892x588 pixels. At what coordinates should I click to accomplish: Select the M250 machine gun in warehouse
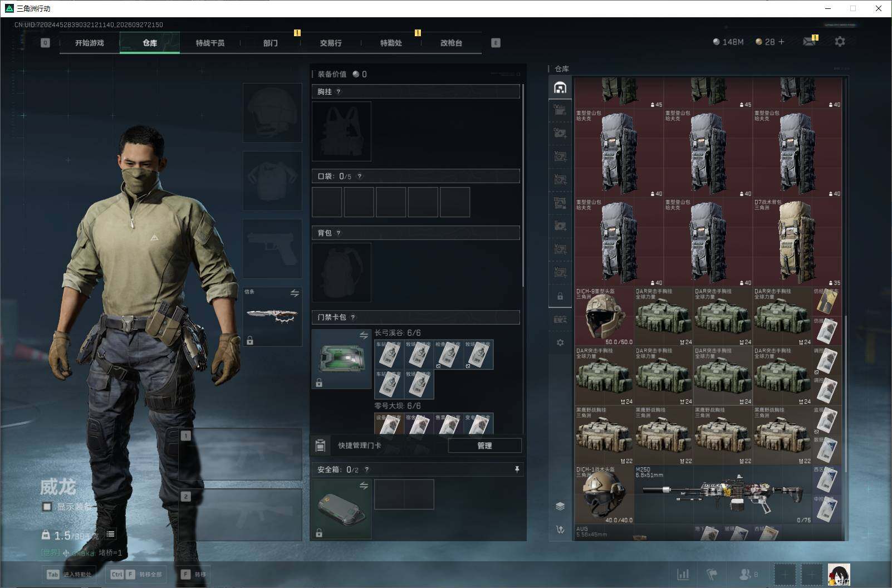[723, 495]
